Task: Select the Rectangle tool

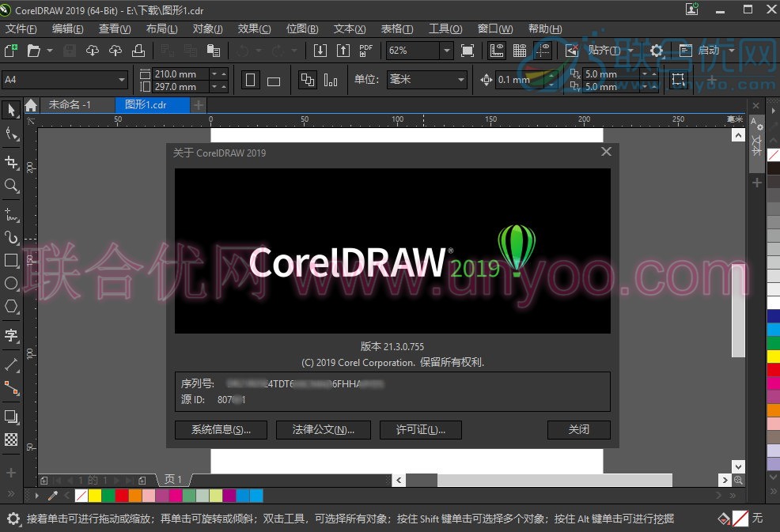Action: coord(11,261)
